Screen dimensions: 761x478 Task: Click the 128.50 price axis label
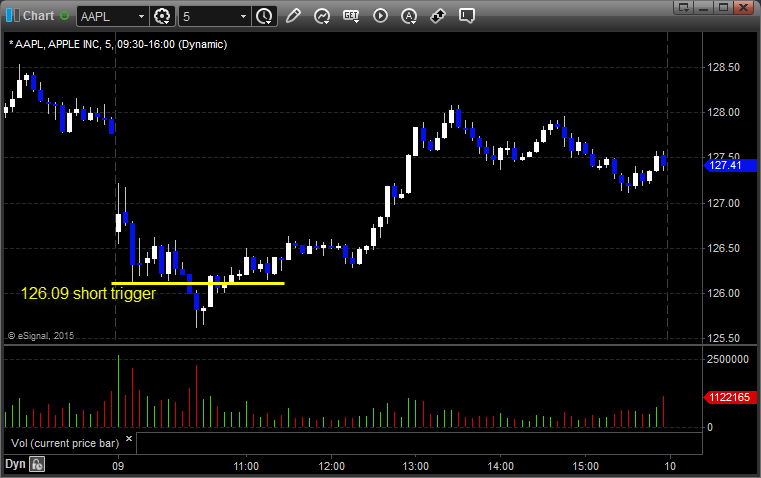tap(724, 67)
